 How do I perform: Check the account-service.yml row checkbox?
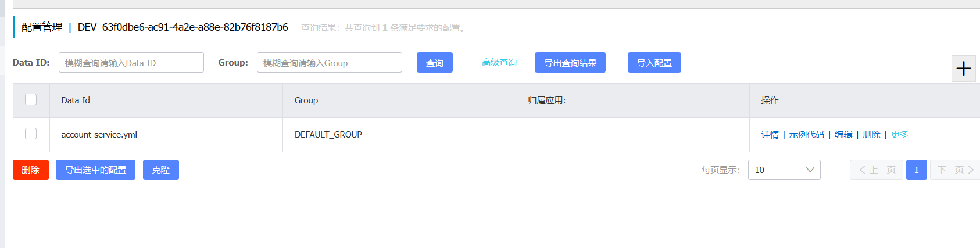click(x=31, y=134)
